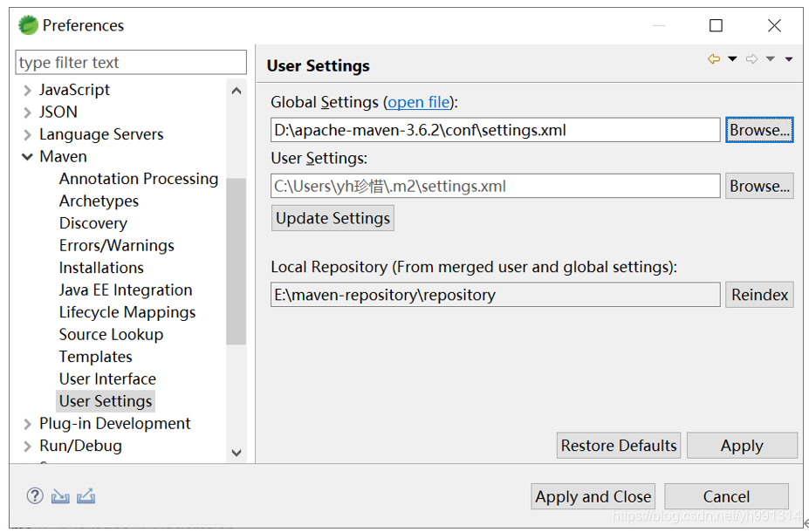Click the type filter text field
809x532 pixels.
click(x=131, y=63)
